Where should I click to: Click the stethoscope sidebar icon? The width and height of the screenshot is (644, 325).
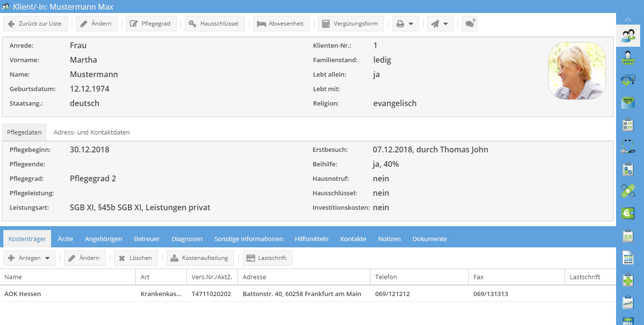pyautogui.click(x=628, y=147)
